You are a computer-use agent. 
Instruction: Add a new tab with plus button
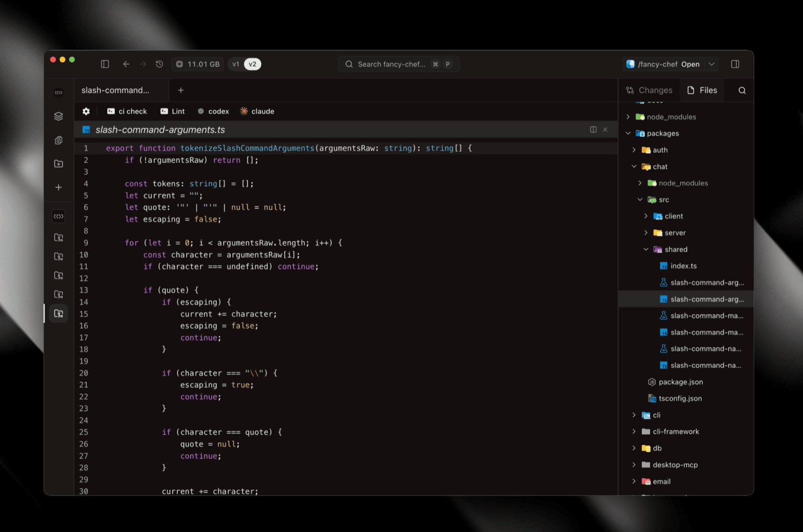[x=181, y=90]
